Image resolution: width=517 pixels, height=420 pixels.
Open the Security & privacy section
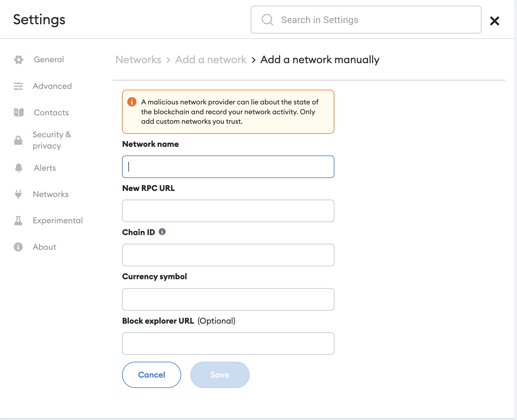click(52, 140)
